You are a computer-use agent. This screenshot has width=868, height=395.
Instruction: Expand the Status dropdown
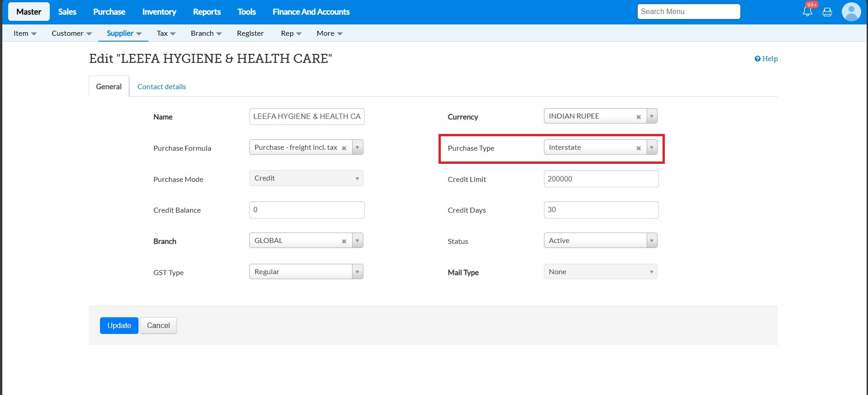coord(601,241)
